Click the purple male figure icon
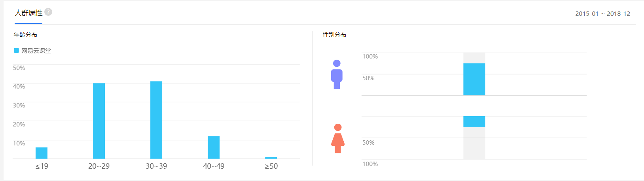 click(337, 74)
